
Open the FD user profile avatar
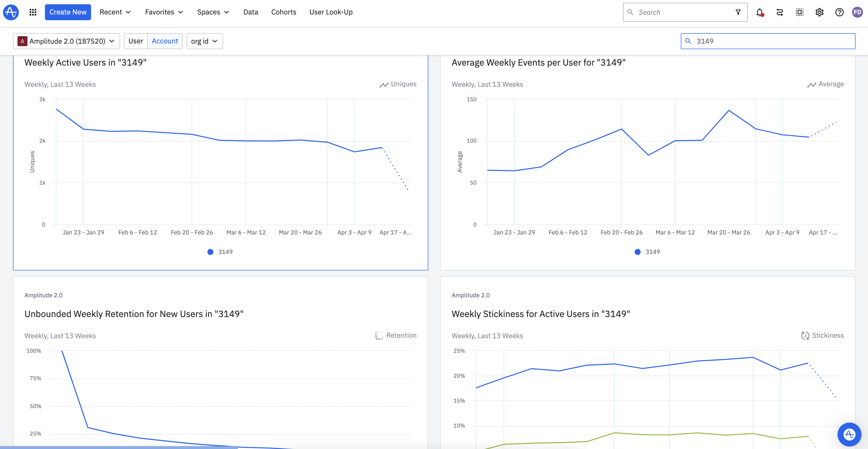tap(857, 12)
